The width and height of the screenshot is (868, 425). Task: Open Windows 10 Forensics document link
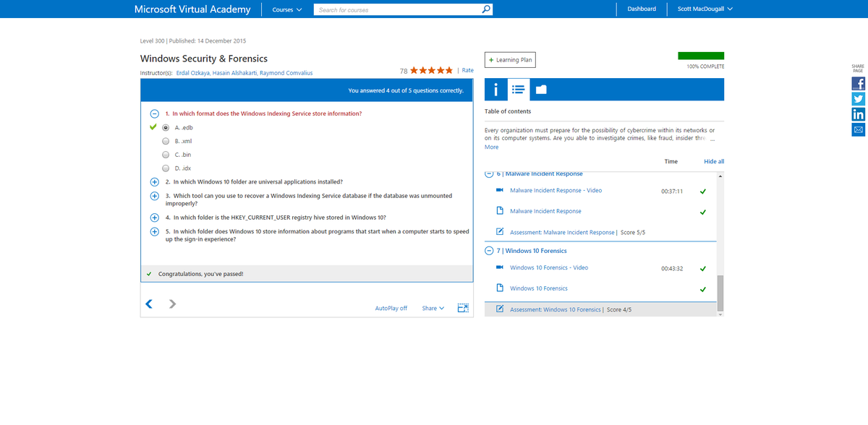click(539, 288)
